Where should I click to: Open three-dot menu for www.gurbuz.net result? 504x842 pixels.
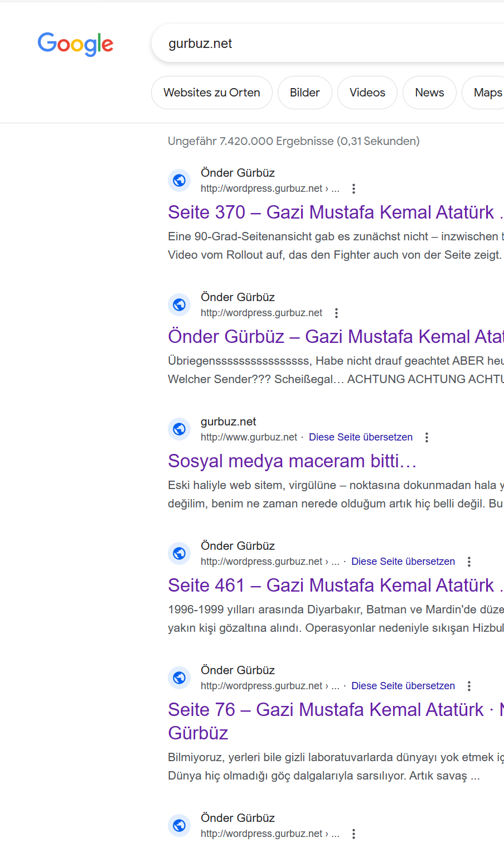[x=427, y=437]
